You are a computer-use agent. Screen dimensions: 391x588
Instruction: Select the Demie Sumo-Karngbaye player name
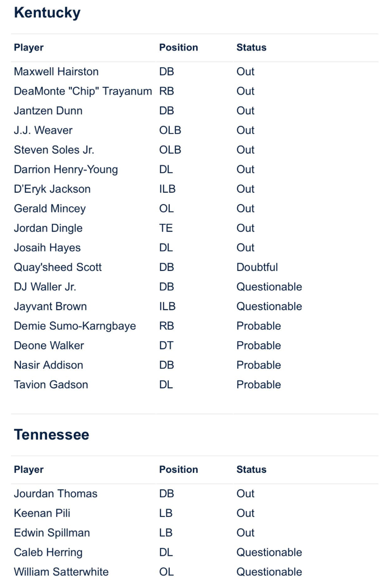(75, 326)
